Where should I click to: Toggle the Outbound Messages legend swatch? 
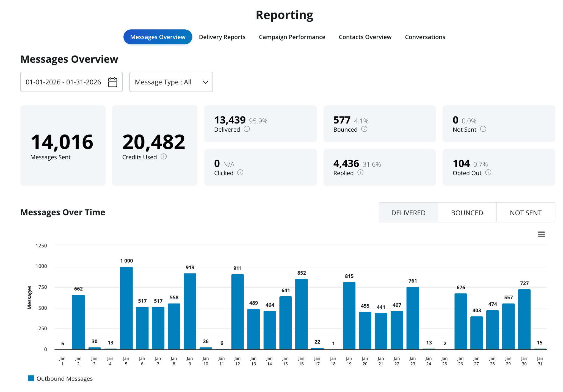pyautogui.click(x=31, y=378)
